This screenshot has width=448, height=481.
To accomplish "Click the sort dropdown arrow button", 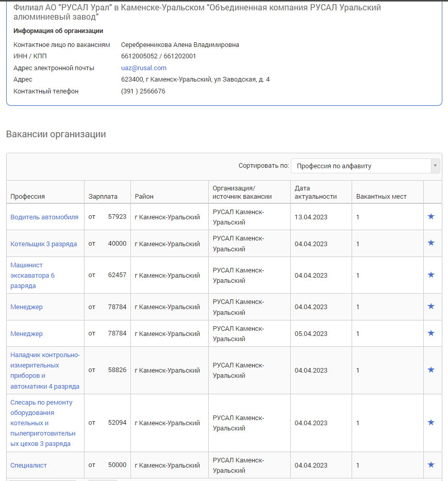I will pyautogui.click(x=435, y=166).
